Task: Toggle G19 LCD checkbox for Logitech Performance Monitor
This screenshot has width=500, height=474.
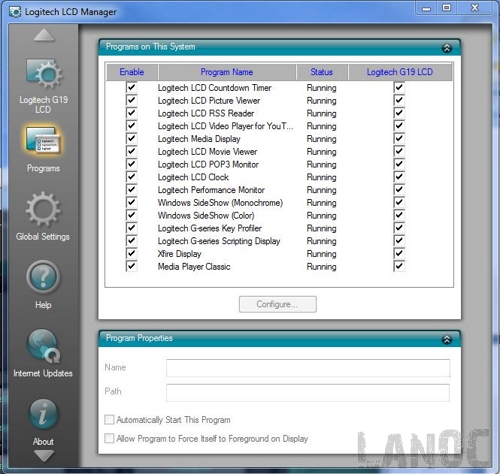Action: (x=399, y=190)
